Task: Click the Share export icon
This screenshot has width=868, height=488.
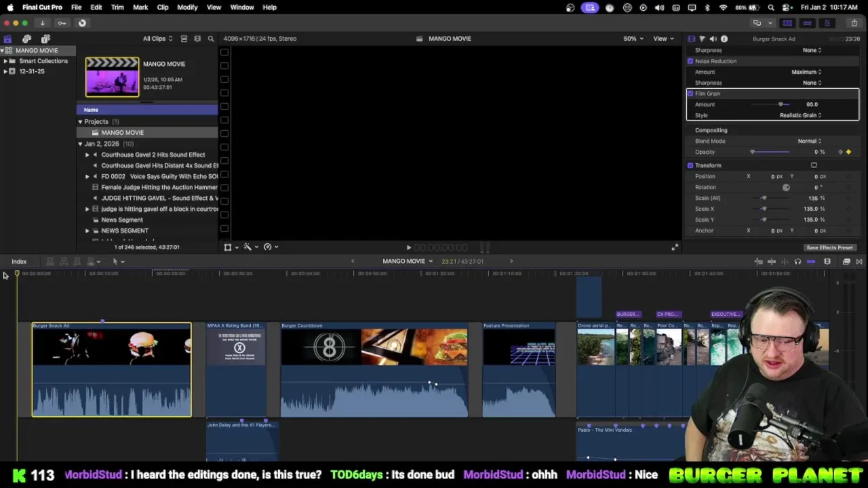Action: (854, 23)
